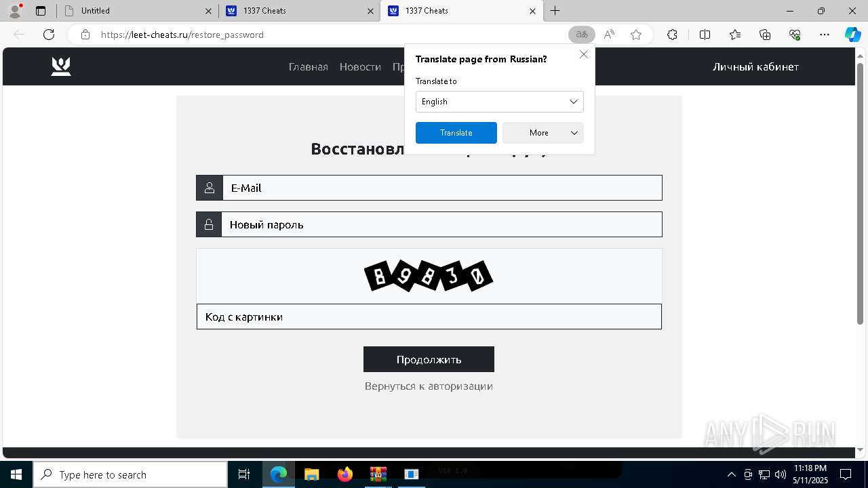This screenshot has height=488, width=868.
Task: Click the site logo in the header
Action: point(61,66)
